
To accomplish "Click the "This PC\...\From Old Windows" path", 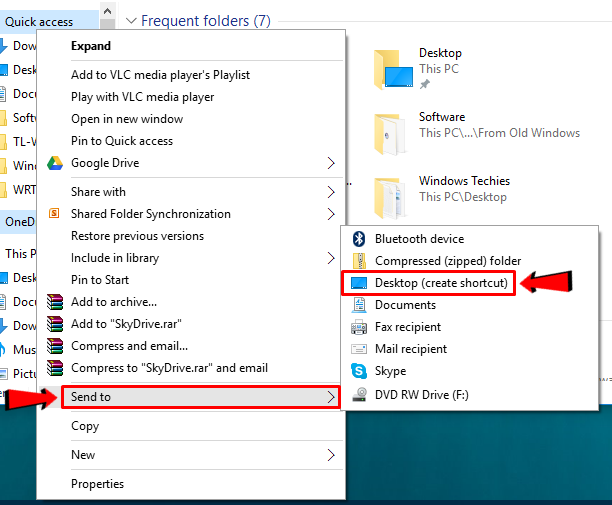I will pos(500,133).
